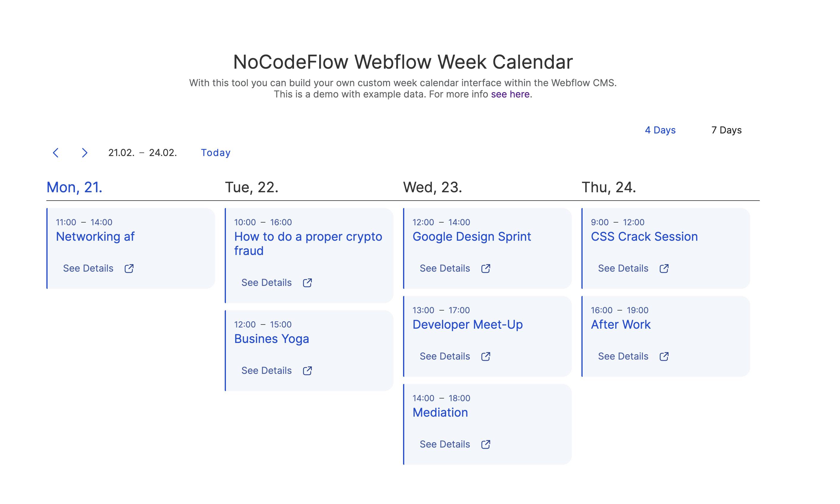Advance to the next date range arrow
The image size is (840, 504).
click(85, 153)
